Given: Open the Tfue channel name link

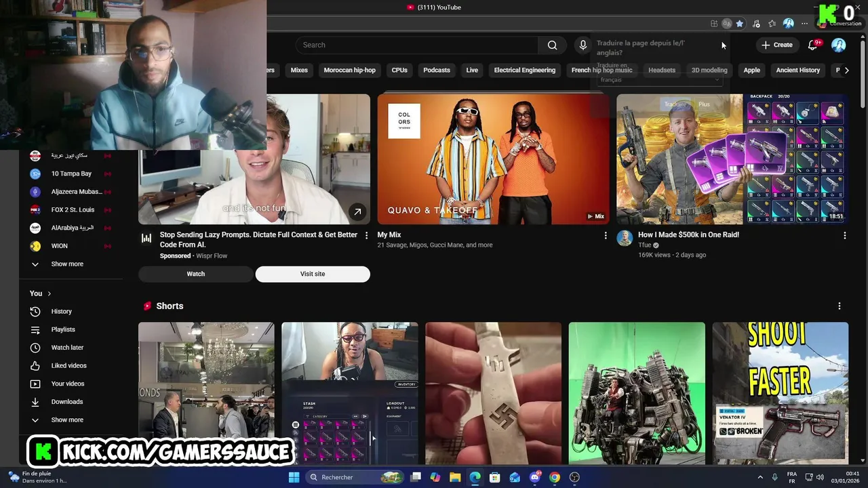Looking at the screenshot, I should (645, 245).
